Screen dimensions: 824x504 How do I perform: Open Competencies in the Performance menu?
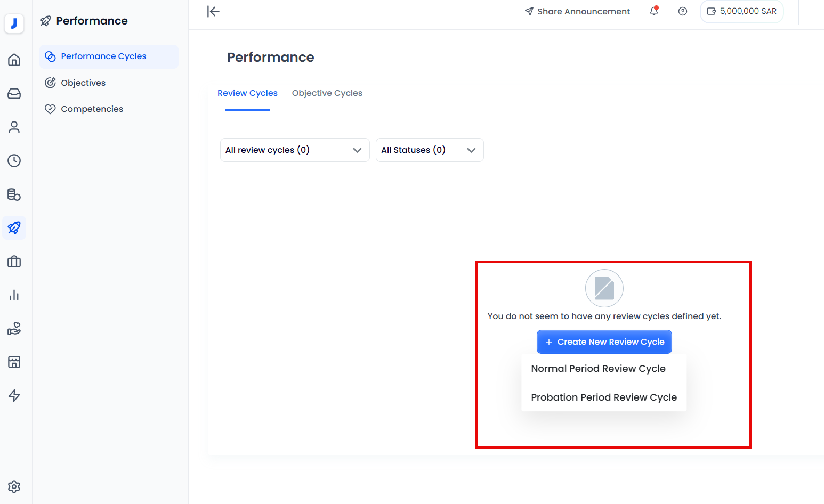pos(92,109)
